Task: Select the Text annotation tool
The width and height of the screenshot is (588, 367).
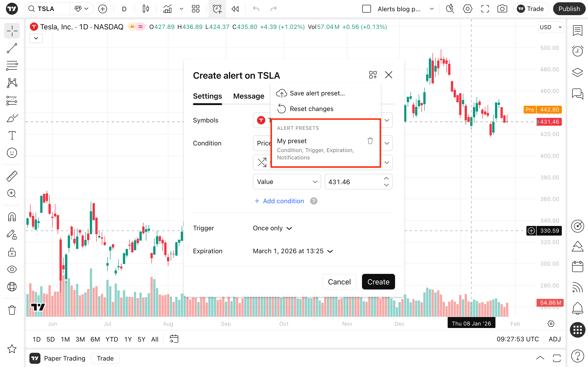Action: pyautogui.click(x=12, y=135)
